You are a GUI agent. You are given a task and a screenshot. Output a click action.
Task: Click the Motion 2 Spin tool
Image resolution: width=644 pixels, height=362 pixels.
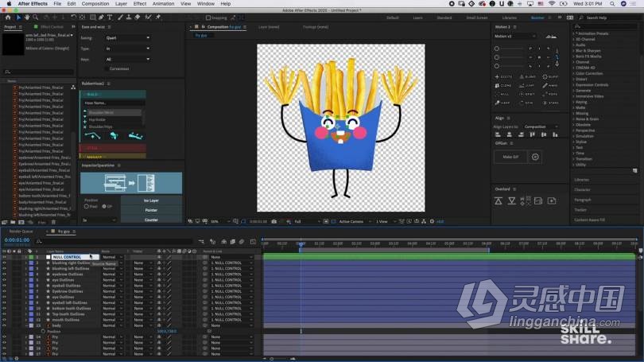pyautogui.click(x=526, y=103)
